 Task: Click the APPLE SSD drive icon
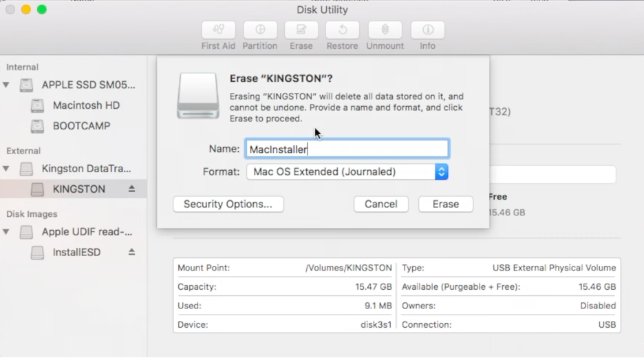[26, 85]
